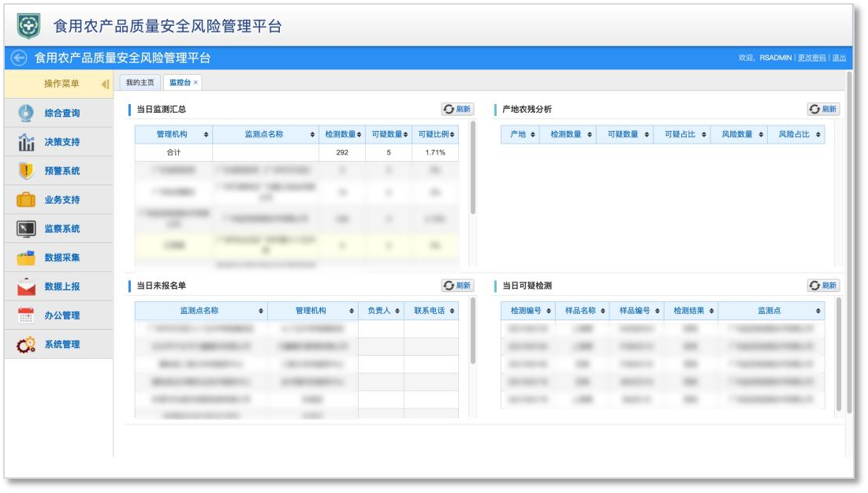This screenshot has height=493, width=868.
Task: Click the 综合查询 sidebar icon
Action: point(26,113)
